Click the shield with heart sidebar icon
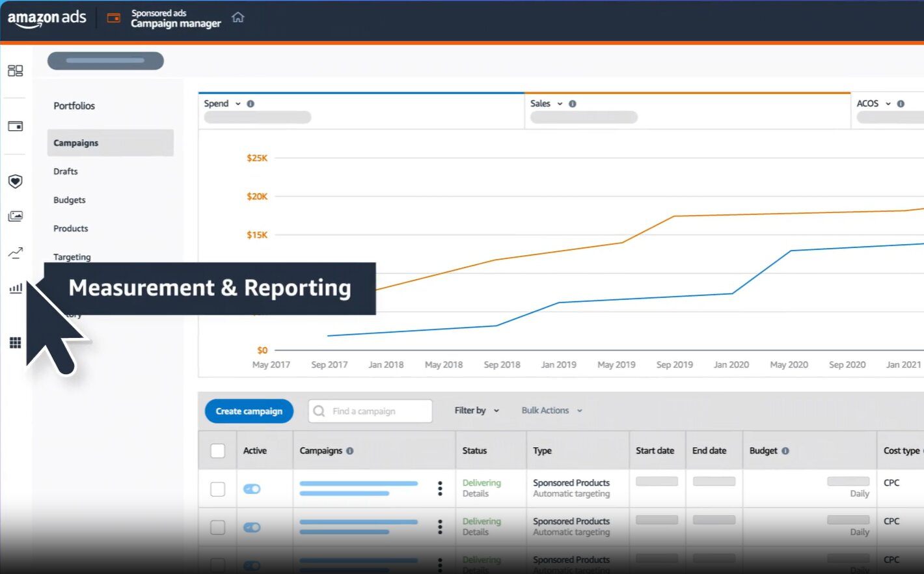The height and width of the screenshot is (574, 924). [15, 181]
